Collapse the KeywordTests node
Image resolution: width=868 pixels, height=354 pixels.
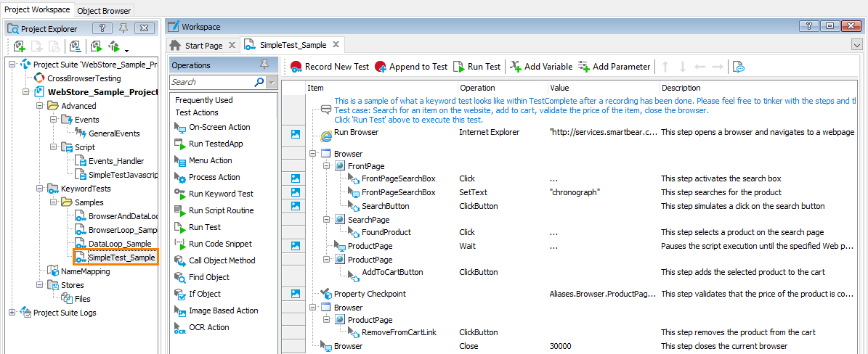(x=39, y=189)
